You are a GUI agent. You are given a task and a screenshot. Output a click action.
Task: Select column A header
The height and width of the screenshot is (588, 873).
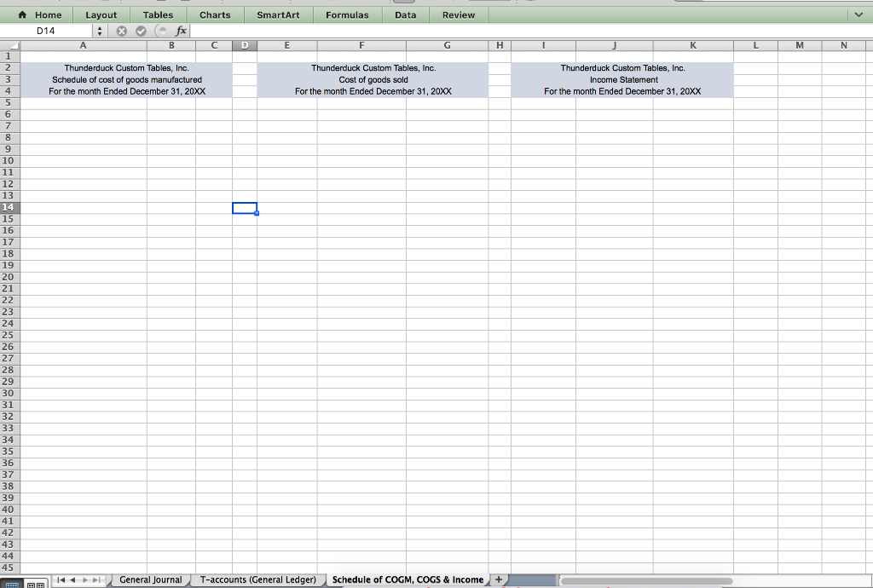pyautogui.click(x=84, y=46)
